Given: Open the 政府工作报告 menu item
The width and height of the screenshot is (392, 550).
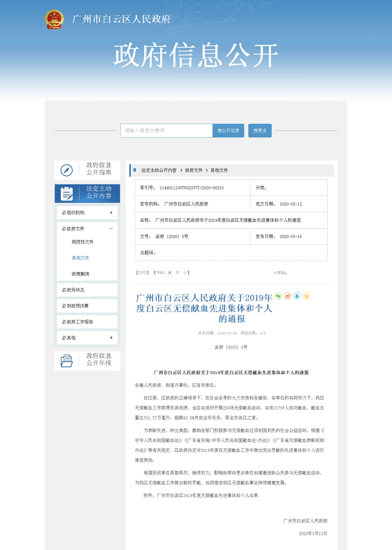Looking at the screenshot, I should (x=80, y=322).
